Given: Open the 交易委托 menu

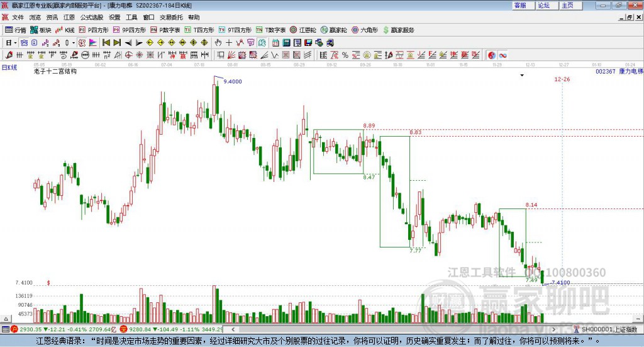Looking at the screenshot, I should coord(171,17).
